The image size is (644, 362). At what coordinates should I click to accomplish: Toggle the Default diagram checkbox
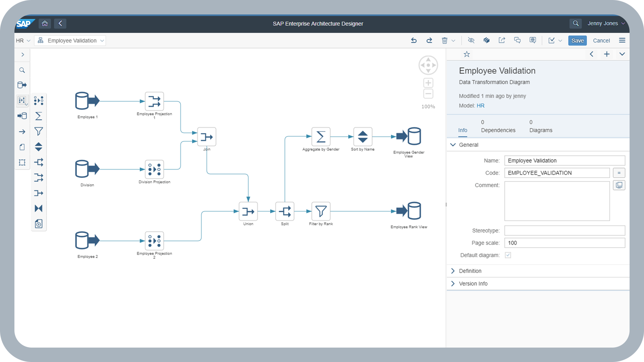click(508, 255)
